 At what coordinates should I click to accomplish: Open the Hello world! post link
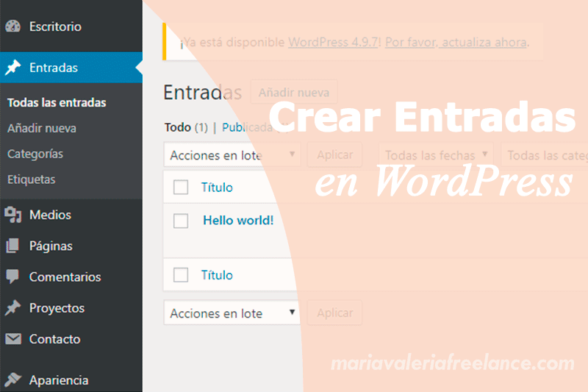tap(238, 220)
